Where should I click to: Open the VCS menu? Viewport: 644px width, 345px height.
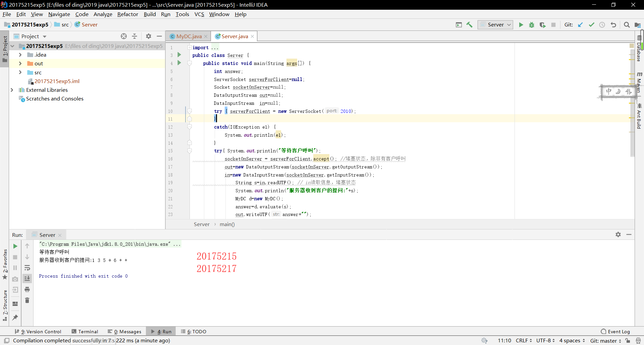[x=199, y=14]
